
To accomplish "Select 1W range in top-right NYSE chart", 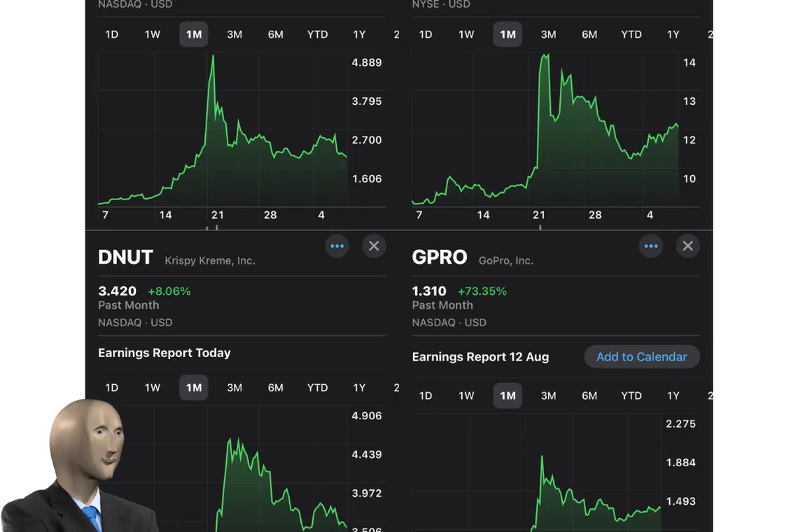I will [466, 34].
